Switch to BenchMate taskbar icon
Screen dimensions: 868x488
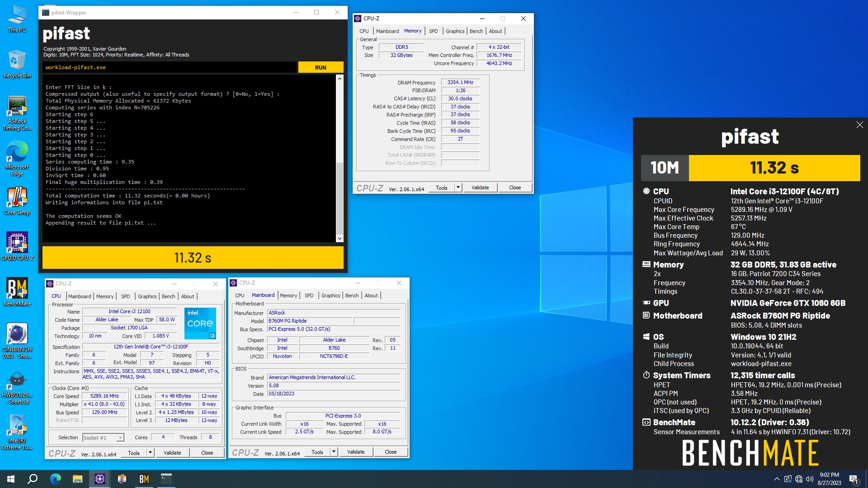[x=144, y=479]
